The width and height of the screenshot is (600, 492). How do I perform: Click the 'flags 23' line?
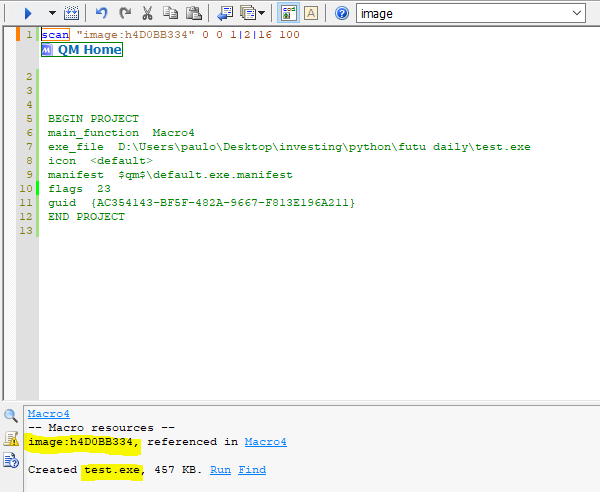coord(80,189)
